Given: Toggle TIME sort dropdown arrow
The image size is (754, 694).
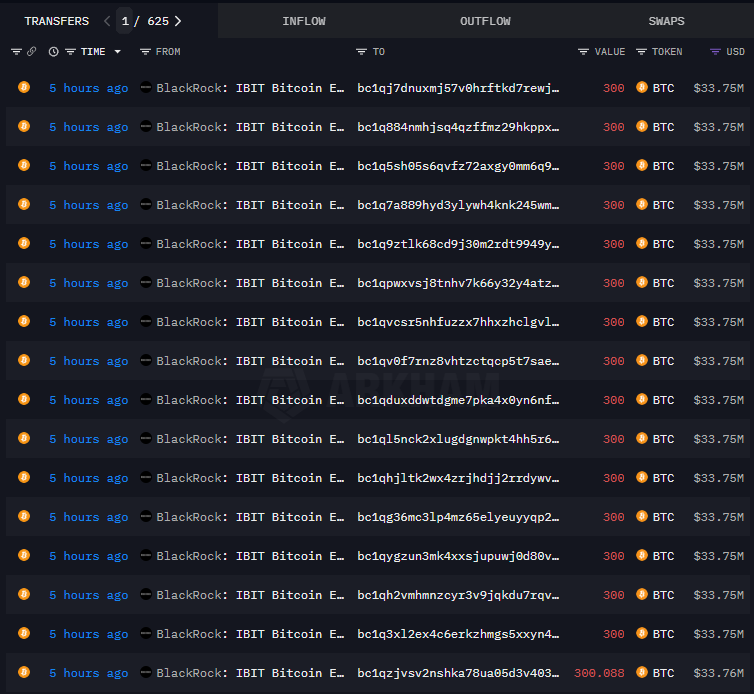Looking at the screenshot, I should point(117,51).
